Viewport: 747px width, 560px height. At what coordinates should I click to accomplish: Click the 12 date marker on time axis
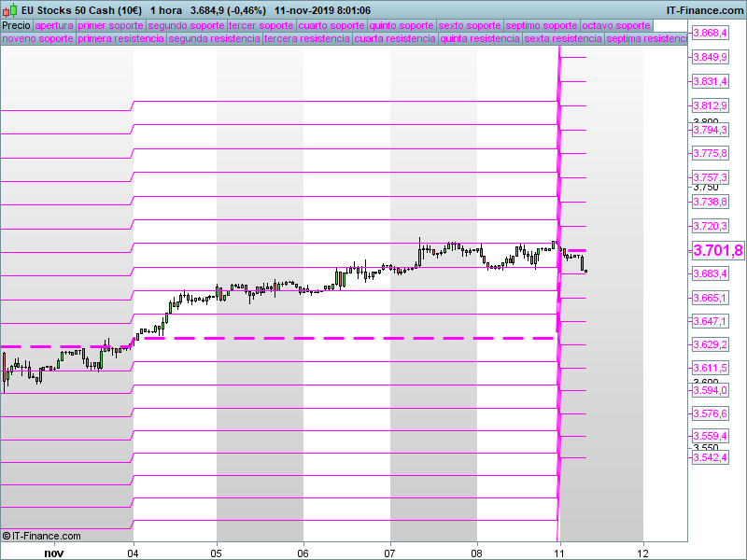click(x=643, y=553)
